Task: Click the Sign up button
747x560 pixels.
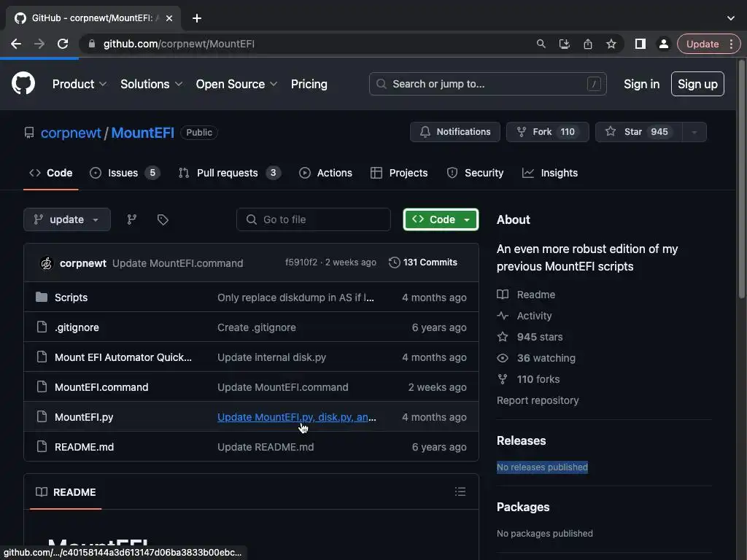Action: pos(697,84)
